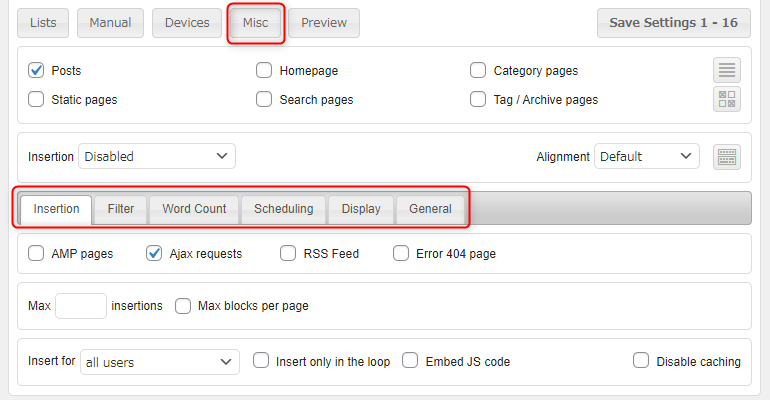Viewport: 770px width, 400px height.
Task: Disable Ajax requests insertion
Action: coord(155,254)
